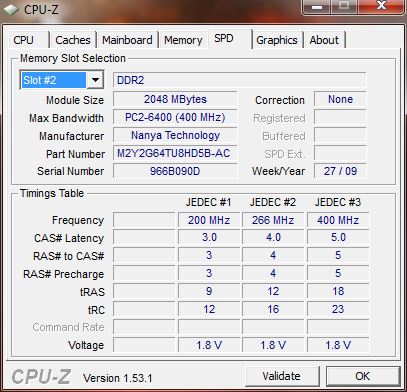Click tRC value 16
This screenshot has width=407, height=392.
pos(273,309)
